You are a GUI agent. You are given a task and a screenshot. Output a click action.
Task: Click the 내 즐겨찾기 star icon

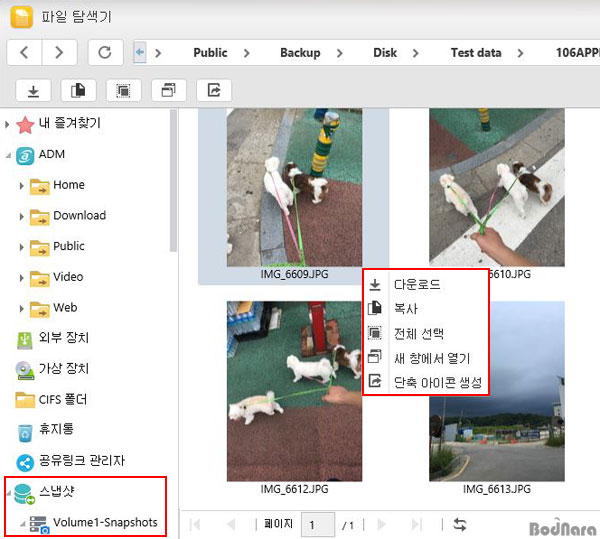click(x=25, y=125)
